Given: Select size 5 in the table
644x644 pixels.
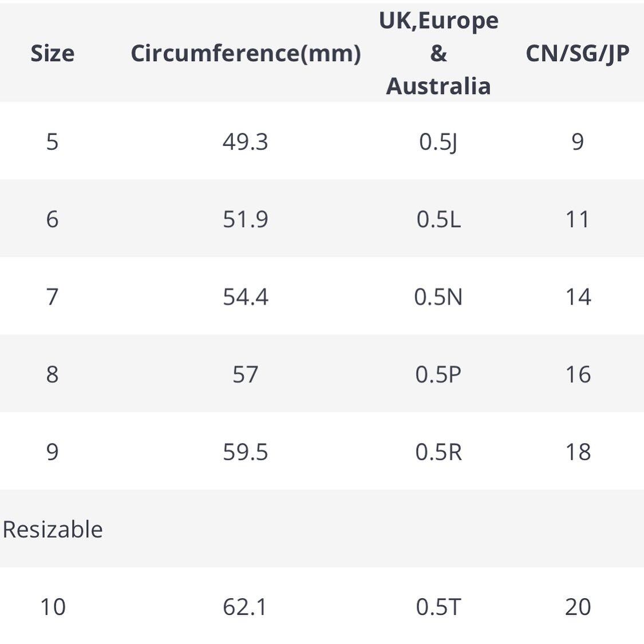Looking at the screenshot, I should point(52,141).
